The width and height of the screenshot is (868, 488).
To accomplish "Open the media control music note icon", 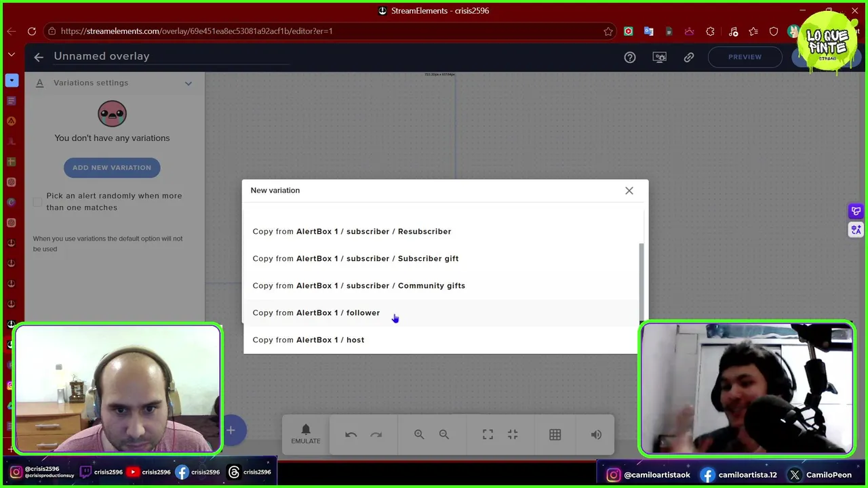I will coord(733,31).
